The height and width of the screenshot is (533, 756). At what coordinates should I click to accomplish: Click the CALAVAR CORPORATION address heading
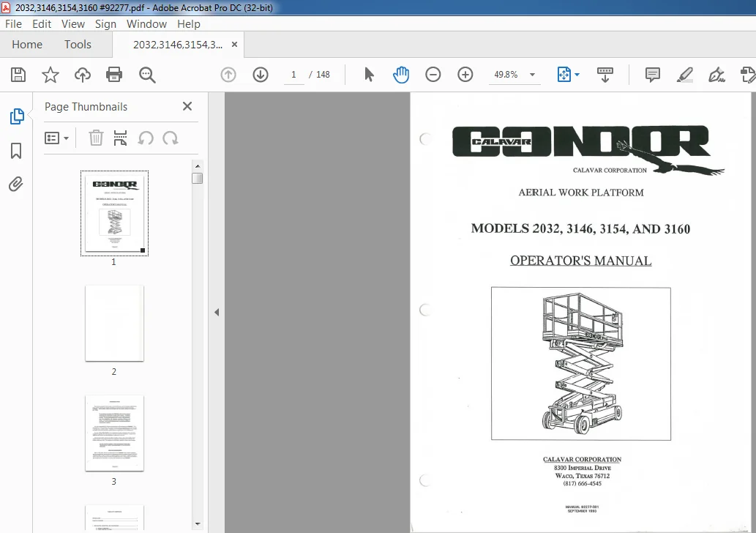coord(582,459)
